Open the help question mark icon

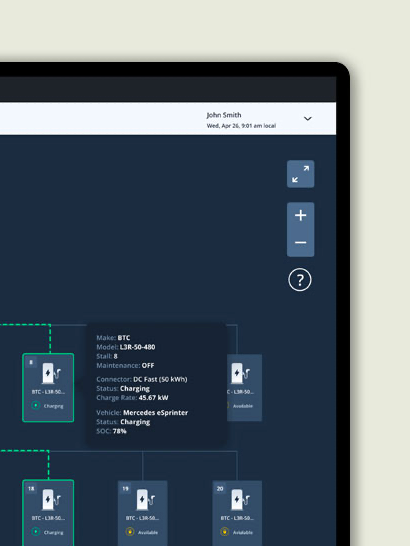tap(300, 280)
